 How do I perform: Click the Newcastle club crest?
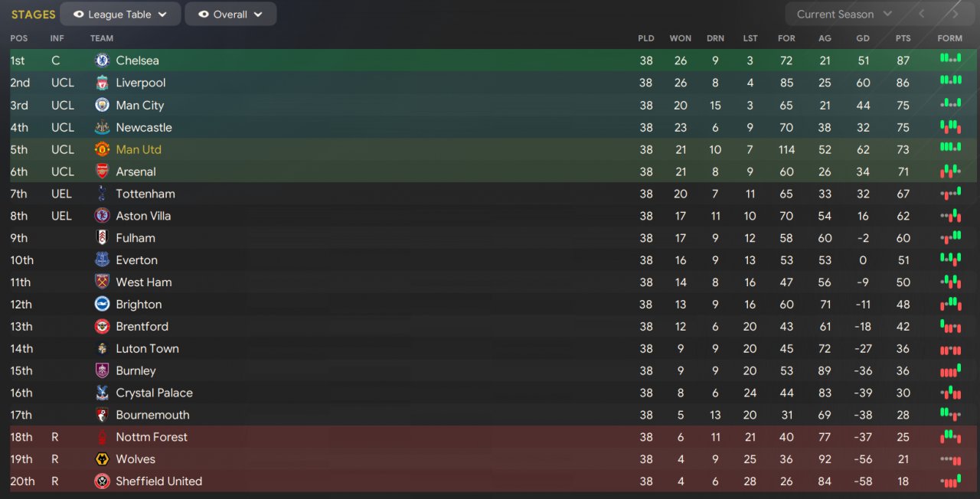tap(102, 127)
